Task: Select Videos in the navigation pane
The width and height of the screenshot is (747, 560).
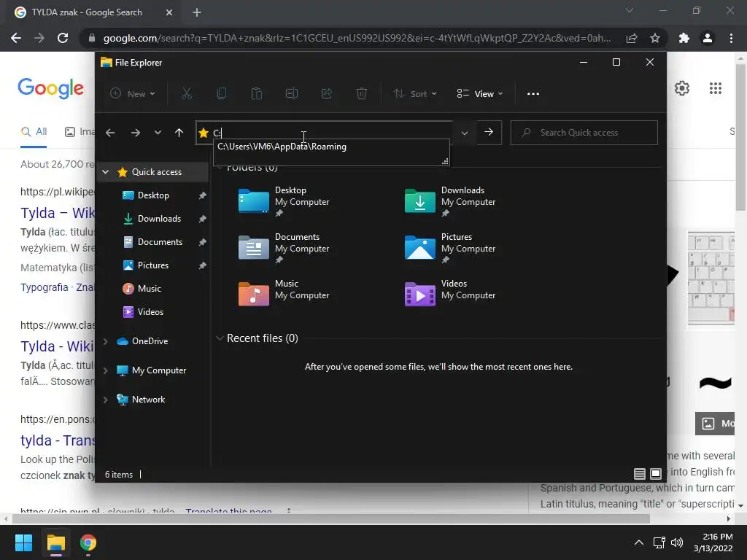Action: pos(150,312)
